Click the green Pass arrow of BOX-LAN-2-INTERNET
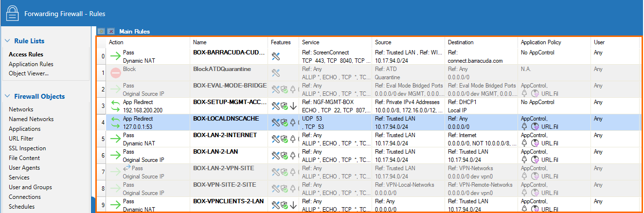The height and width of the screenshot is (213, 644). [x=116, y=139]
